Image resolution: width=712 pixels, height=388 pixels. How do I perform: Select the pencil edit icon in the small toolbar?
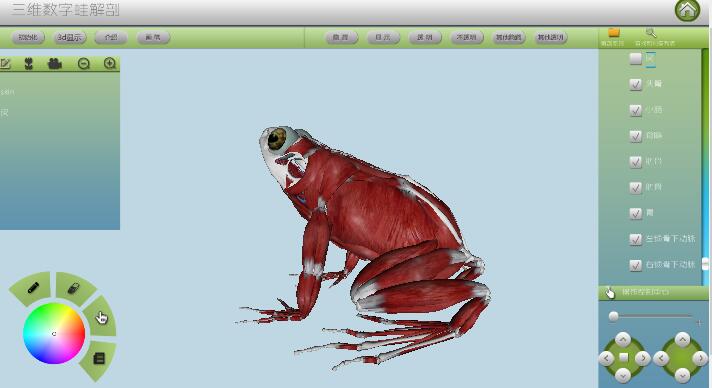(x=5, y=64)
